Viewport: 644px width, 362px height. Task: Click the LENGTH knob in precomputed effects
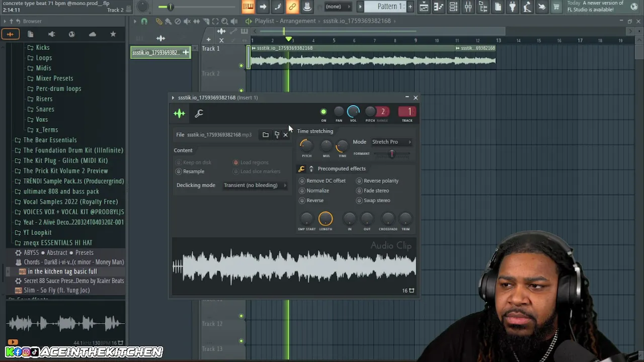click(x=326, y=219)
